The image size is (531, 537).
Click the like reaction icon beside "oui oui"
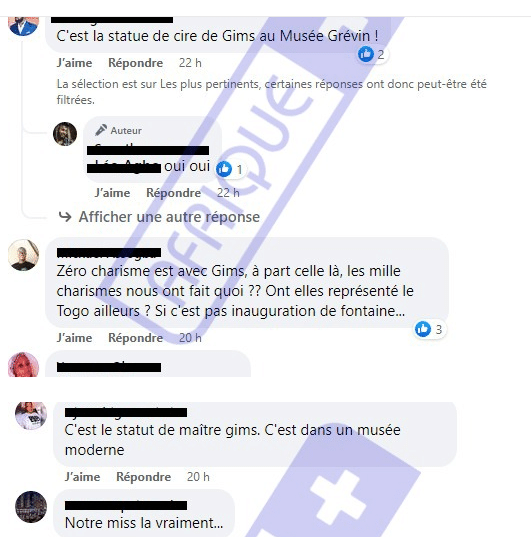(224, 169)
